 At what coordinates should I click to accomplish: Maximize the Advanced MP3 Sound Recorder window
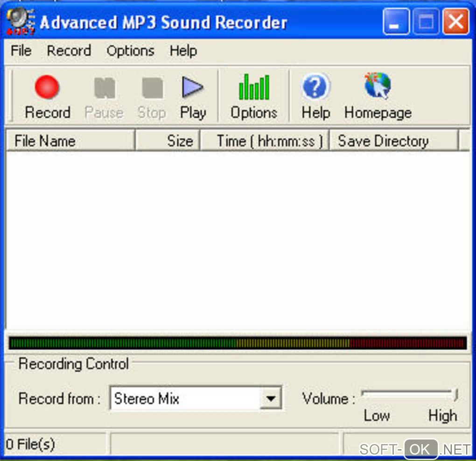[x=426, y=21]
